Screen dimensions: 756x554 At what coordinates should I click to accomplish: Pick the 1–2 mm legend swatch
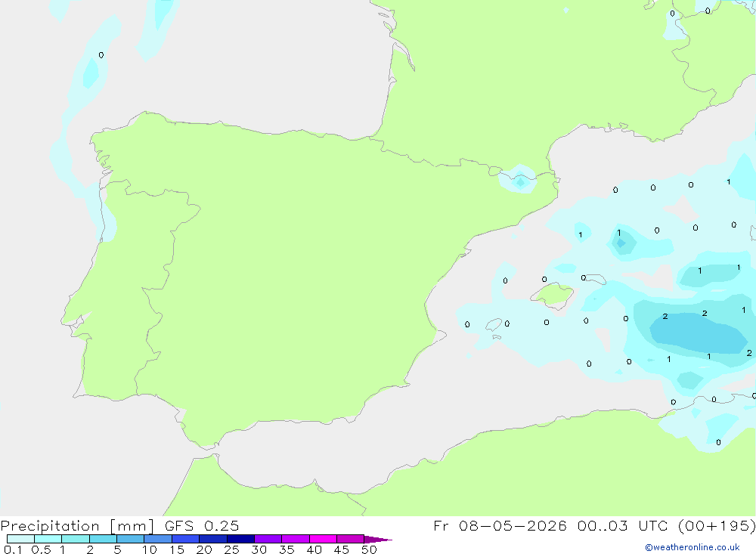coord(76,539)
